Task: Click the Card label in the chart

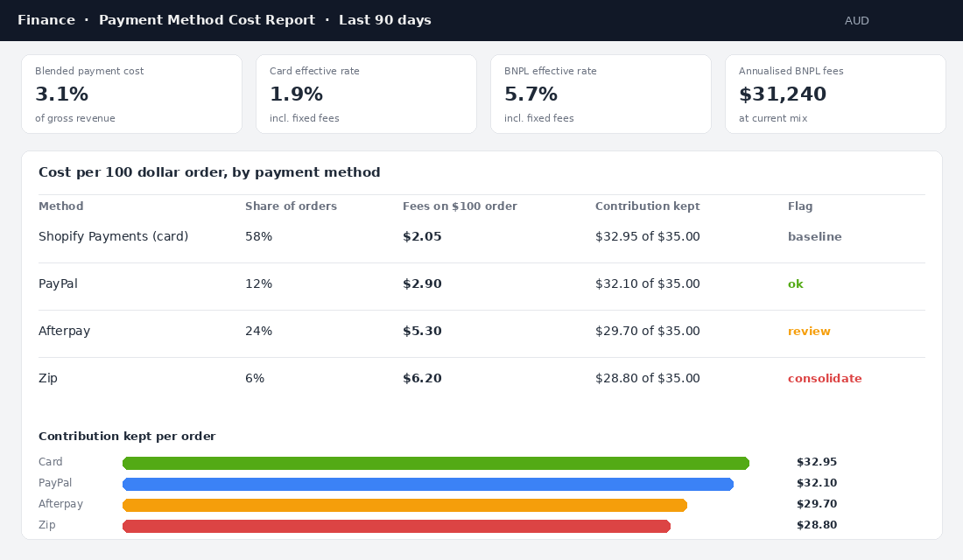Action: point(51,462)
